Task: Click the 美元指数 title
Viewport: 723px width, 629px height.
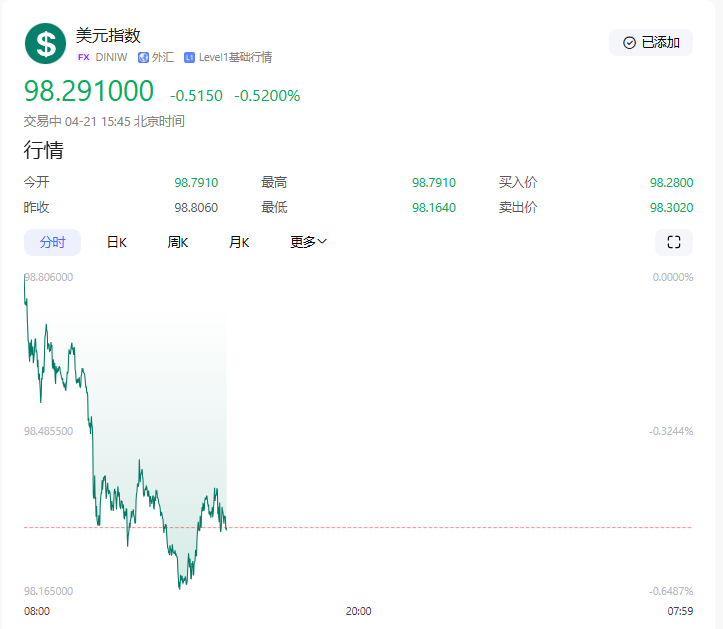Action: click(108, 35)
